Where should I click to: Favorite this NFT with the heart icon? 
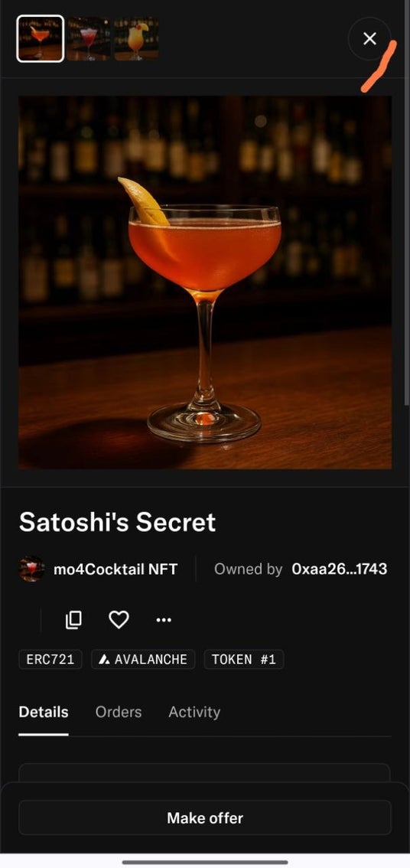click(119, 619)
